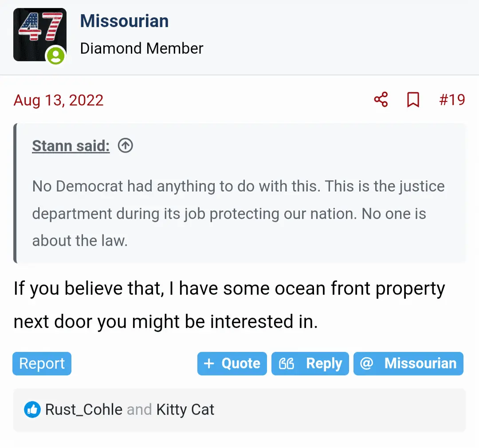The height and width of the screenshot is (448, 479).
Task: Expand Stann's quoted message text
Action: tap(238, 213)
